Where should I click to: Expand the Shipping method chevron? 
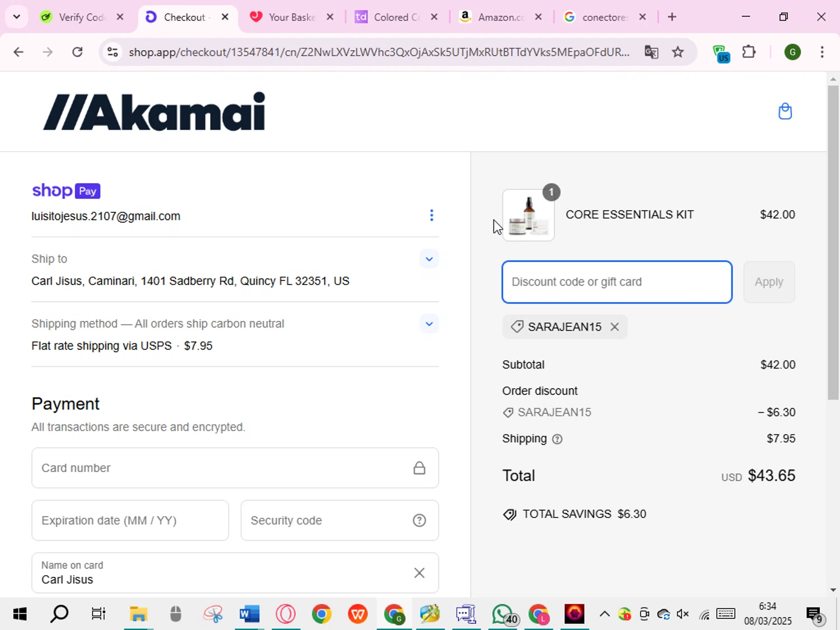pyautogui.click(x=429, y=324)
